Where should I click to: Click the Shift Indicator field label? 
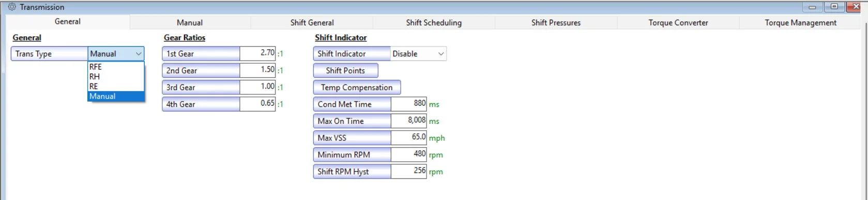(352, 54)
